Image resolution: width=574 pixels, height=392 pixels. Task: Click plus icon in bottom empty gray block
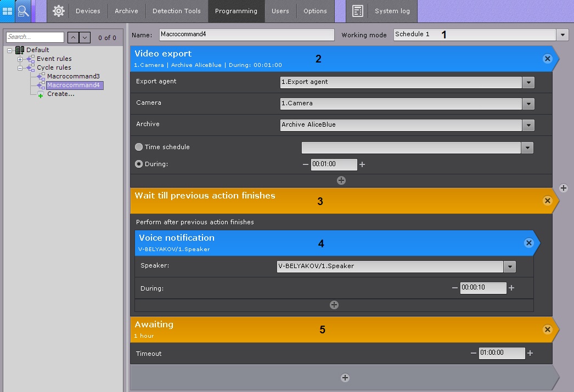pos(345,377)
